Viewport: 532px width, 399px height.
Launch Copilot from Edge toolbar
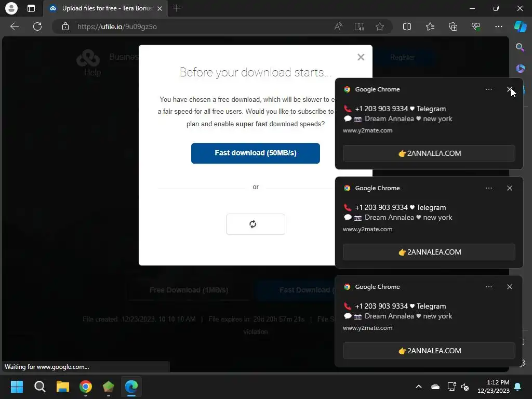point(520,26)
